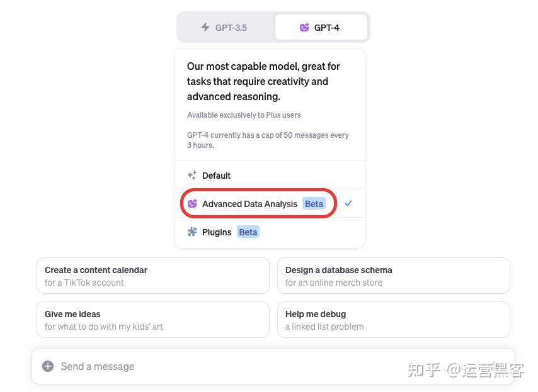Viewport: 538px width, 392px height.
Task: Click the plus attachment icon in message box
Action: (x=48, y=366)
